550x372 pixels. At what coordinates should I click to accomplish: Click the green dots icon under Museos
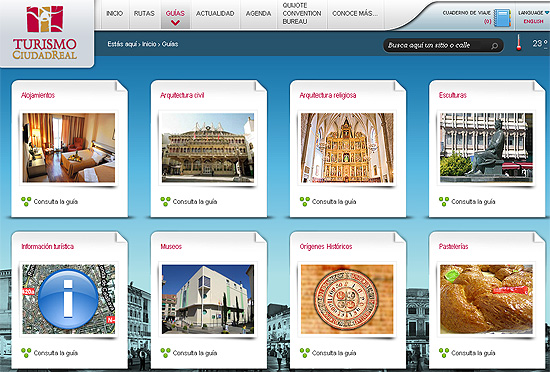(165, 353)
